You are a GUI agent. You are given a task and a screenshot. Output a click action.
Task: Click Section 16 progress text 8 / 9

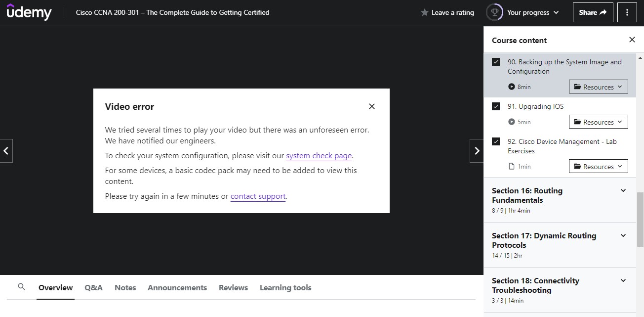click(x=499, y=211)
